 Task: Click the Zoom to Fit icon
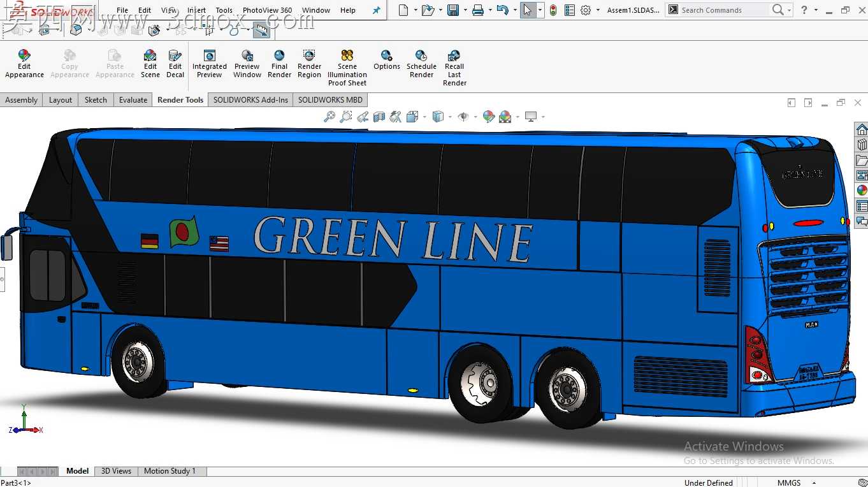pos(329,117)
